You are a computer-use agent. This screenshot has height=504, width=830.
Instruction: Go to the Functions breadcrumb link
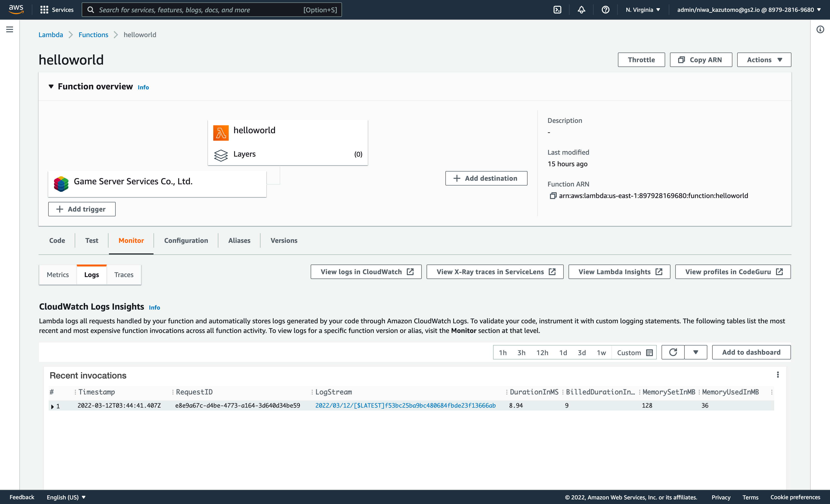[93, 35]
